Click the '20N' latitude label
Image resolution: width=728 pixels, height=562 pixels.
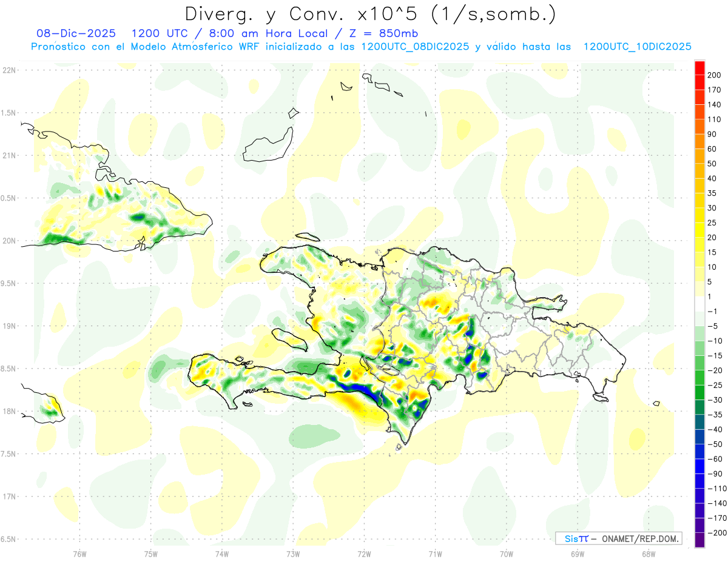pyautogui.click(x=9, y=241)
